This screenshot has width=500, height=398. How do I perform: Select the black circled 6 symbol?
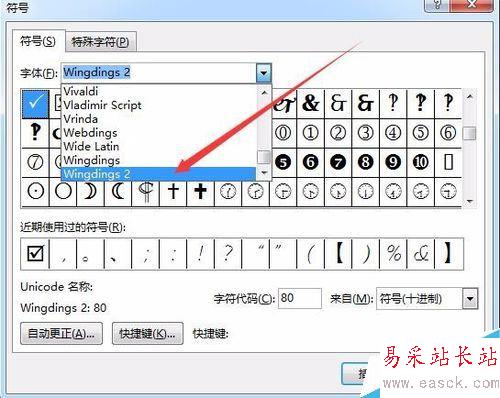[x=311, y=163]
